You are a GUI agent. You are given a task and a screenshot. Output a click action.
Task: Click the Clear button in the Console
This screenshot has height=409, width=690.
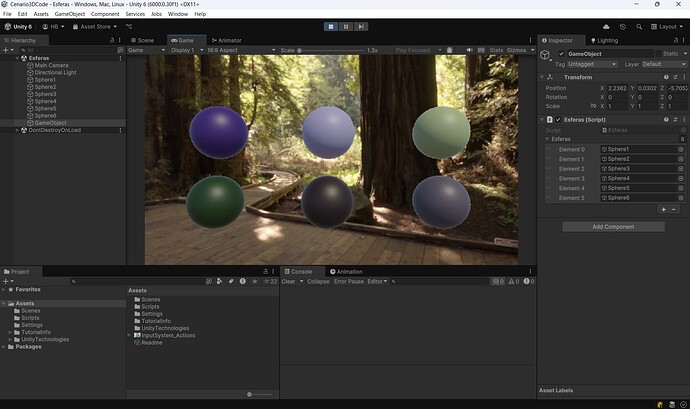click(x=289, y=281)
